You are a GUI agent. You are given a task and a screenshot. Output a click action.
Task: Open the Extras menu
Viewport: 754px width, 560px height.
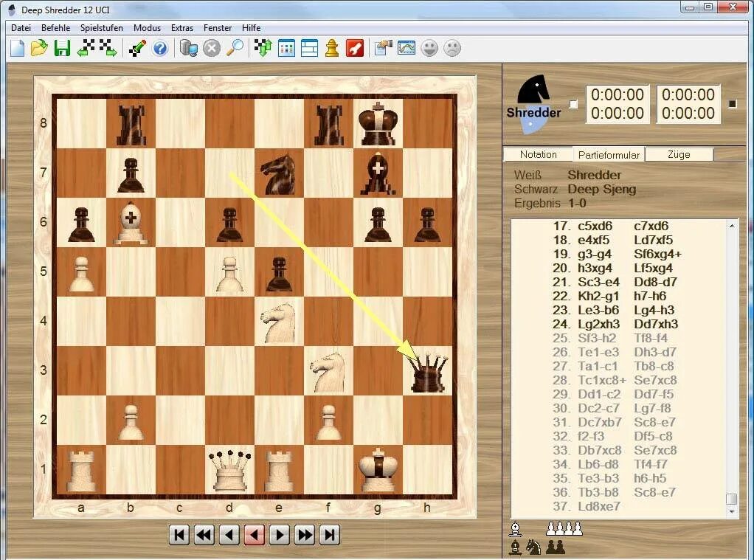182,28
